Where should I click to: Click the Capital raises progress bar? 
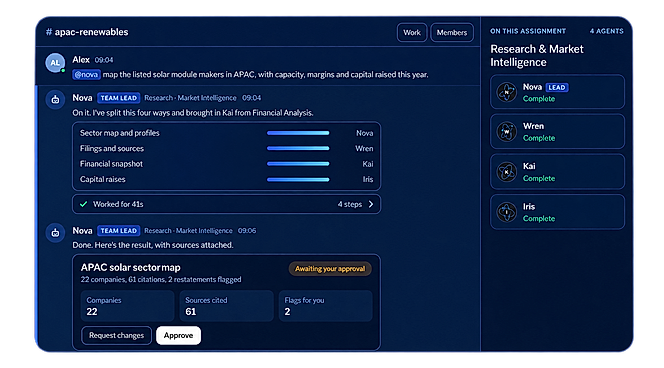click(298, 180)
